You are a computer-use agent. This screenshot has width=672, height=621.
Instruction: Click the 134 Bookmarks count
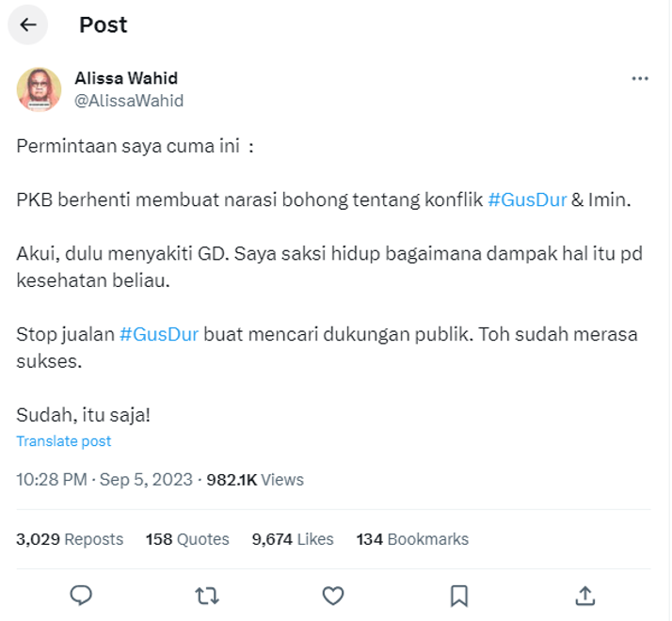pyautogui.click(x=412, y=539)
